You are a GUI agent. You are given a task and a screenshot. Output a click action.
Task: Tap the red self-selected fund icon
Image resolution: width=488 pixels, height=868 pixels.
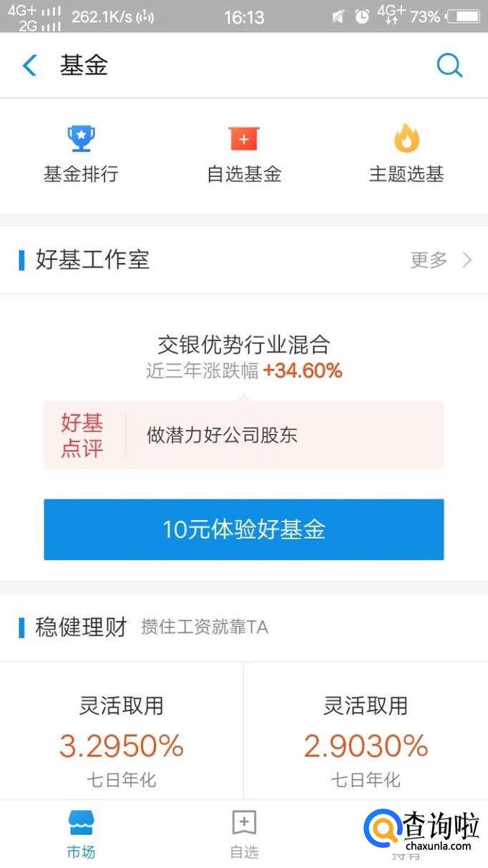click(x=243, y=139)
